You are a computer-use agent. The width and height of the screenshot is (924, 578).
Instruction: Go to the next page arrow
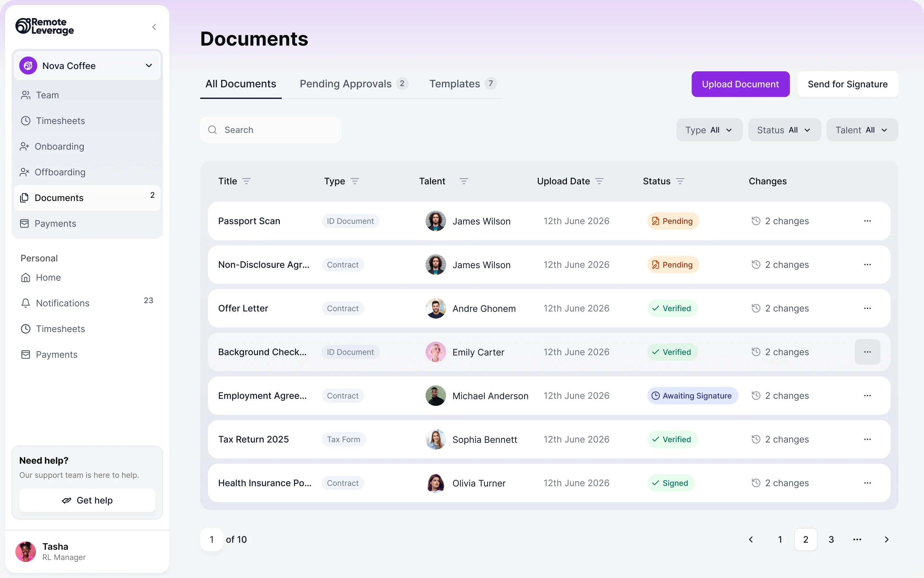pyautogui.click(x=886, y=539)
